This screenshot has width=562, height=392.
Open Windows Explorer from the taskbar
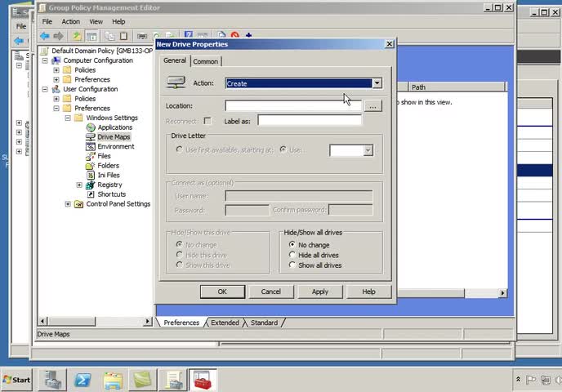(x=113, y=380)
